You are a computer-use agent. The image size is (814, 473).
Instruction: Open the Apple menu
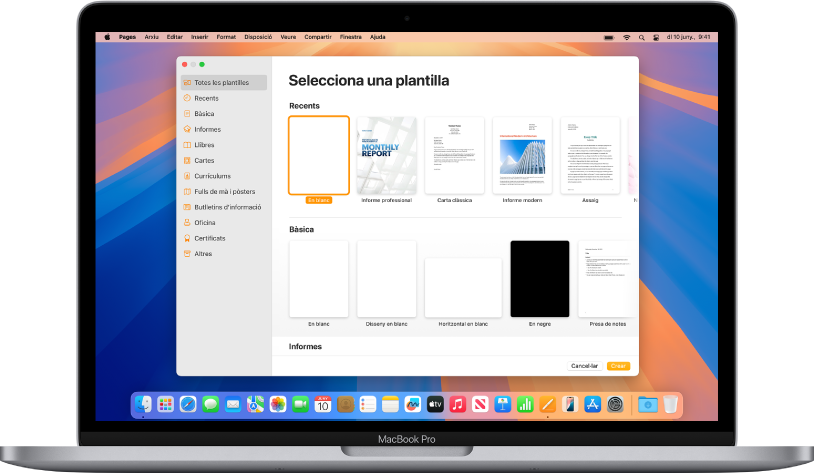(107, 37)
